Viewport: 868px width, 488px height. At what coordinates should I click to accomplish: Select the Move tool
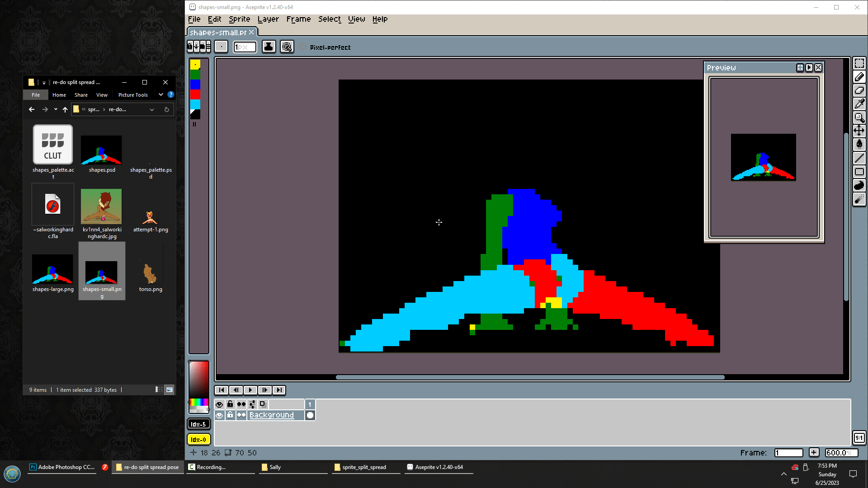point(859,131)
